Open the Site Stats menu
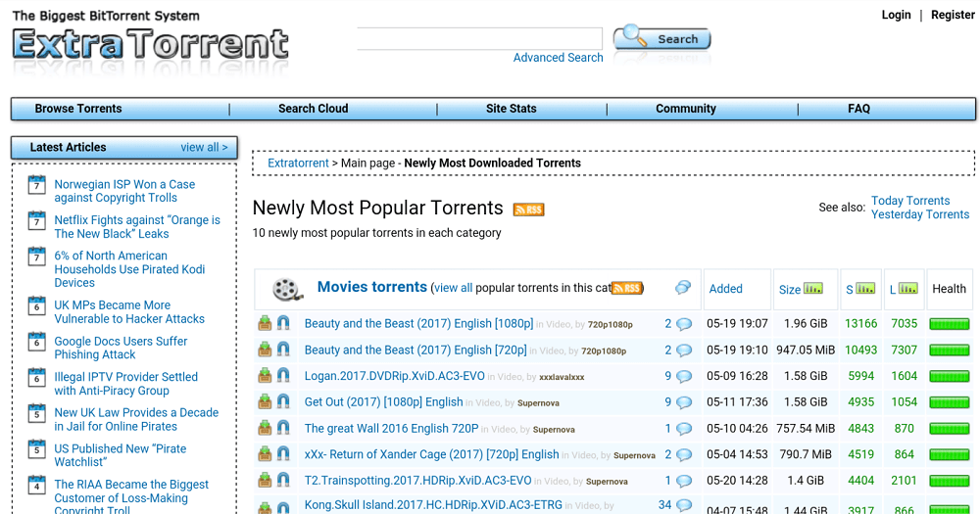Screen dimensions: 980x514 (x=512, y=109)
